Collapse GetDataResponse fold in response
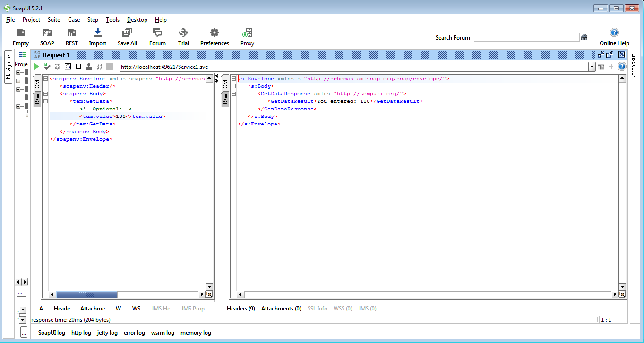The image size is (644, 343). pyautogui.click(x=233, y=94)
